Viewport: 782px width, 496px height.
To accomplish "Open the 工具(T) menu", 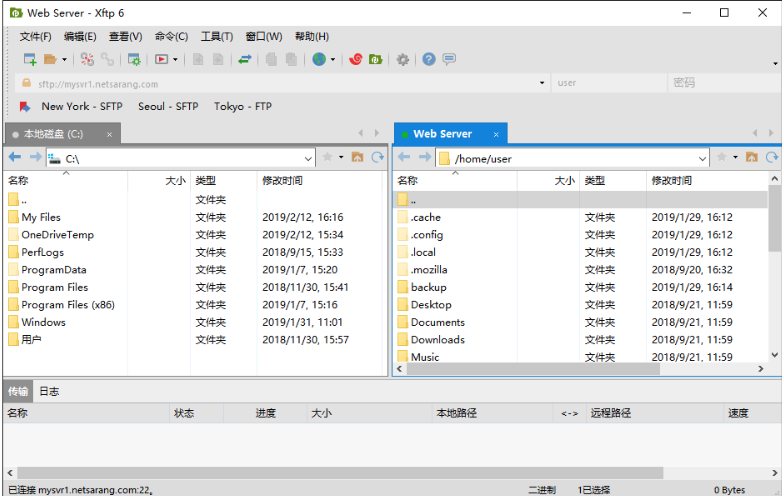I will pos(216,36).
